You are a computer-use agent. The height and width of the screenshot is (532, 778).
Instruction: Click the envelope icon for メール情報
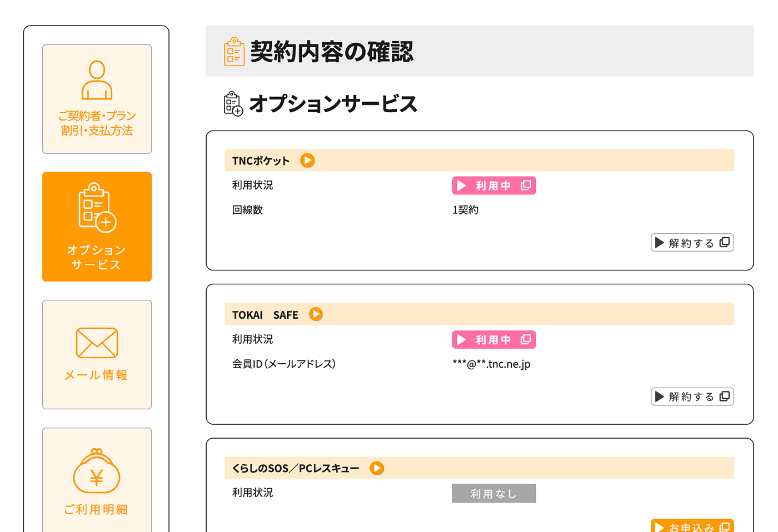(97, 343)
